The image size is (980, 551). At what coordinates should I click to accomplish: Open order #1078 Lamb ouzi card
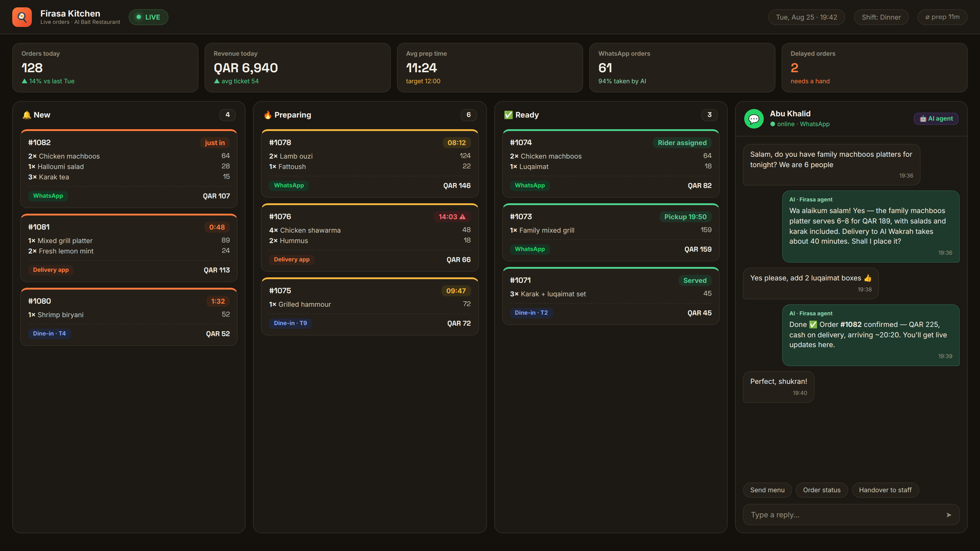(370, 163)
